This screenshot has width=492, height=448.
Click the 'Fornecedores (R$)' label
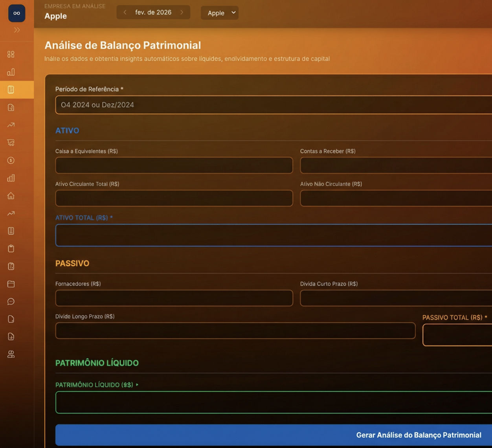tap(78, 284)
